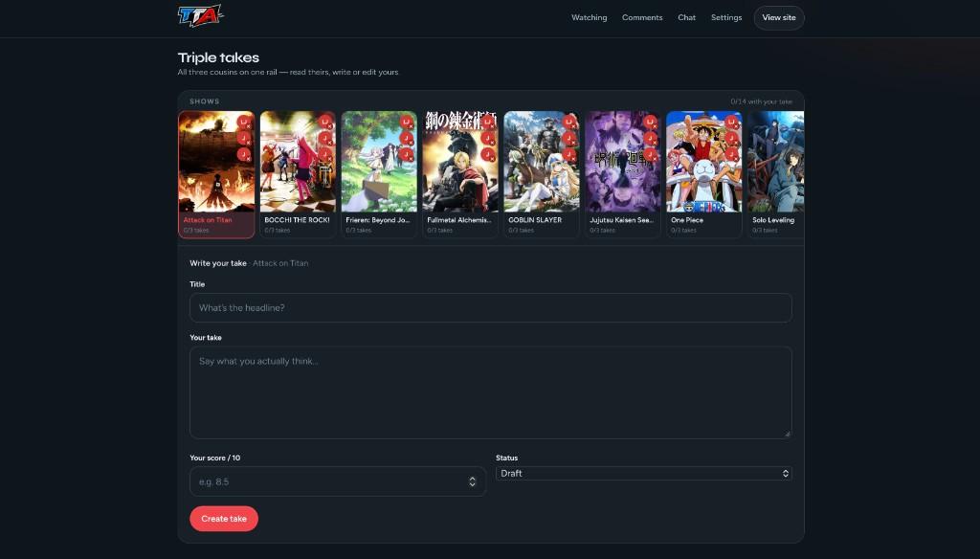This screenshot has height=559, width=980.
Task: Click the Create take button
Action: (x=224, y=519)
